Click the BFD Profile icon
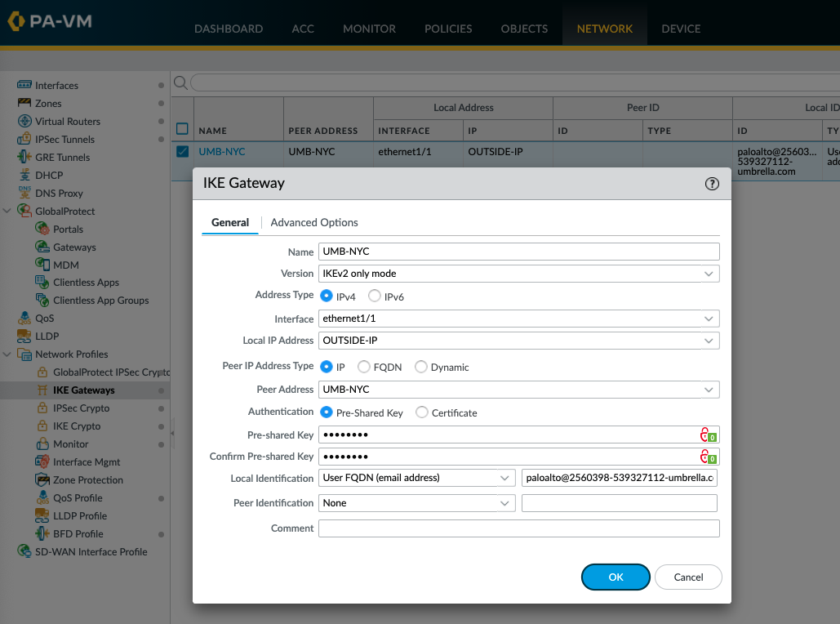Viewport: 840px width, 624px height. pos(42,533)
